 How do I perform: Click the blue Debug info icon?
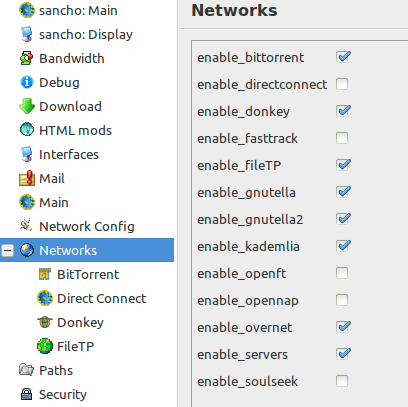click(27, 82)
